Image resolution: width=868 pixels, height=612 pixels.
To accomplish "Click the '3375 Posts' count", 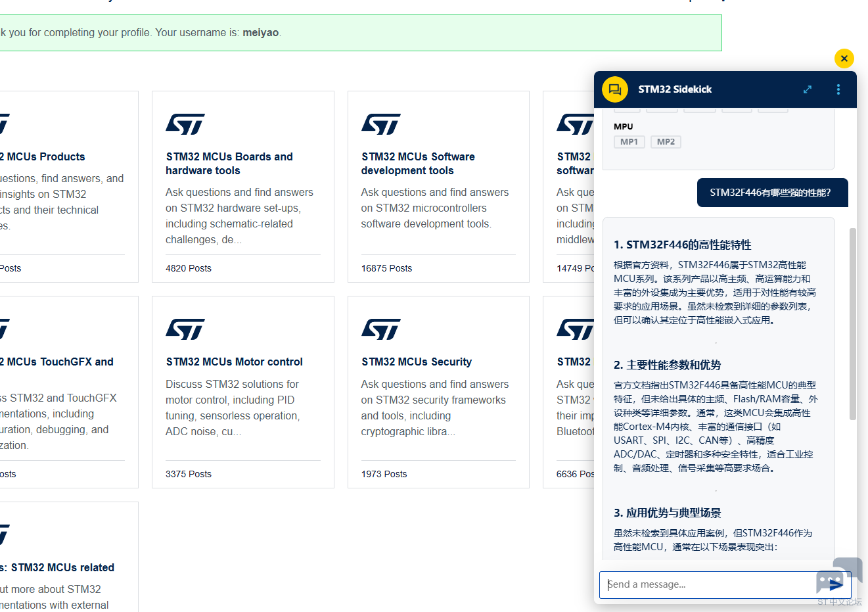I will click(189, 474).
